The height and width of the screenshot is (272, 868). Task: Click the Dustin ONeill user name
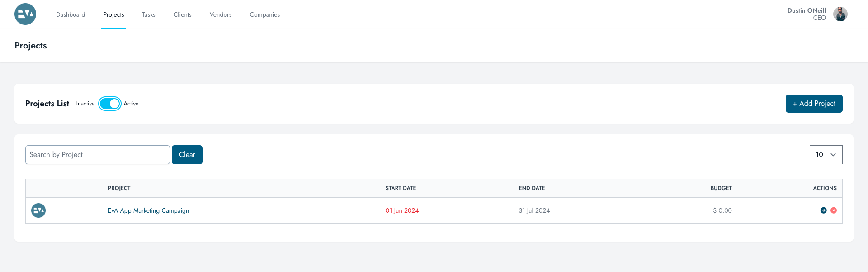pyautogui.click(x=807, y=10)
